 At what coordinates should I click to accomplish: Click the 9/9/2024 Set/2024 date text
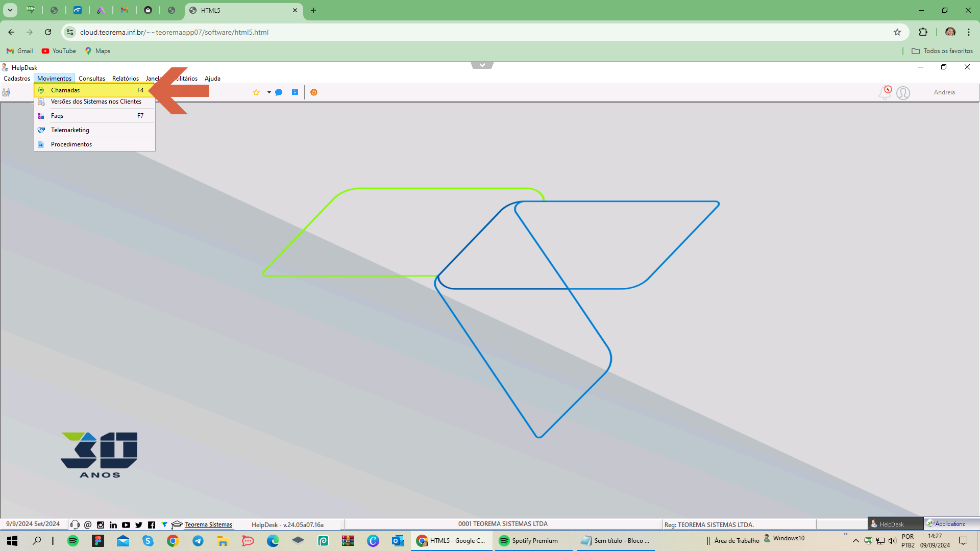point(33,524)
